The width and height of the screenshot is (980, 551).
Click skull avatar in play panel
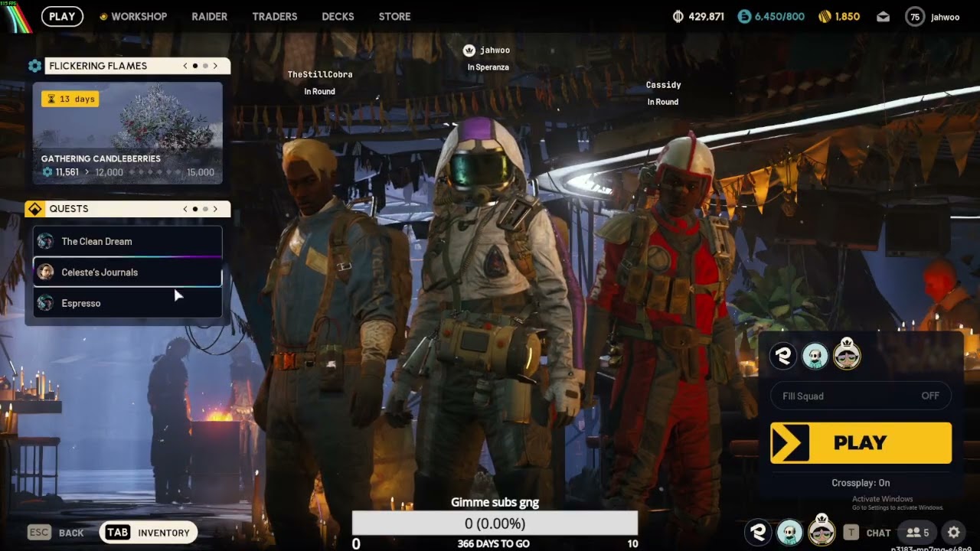(x=815, y=356)
